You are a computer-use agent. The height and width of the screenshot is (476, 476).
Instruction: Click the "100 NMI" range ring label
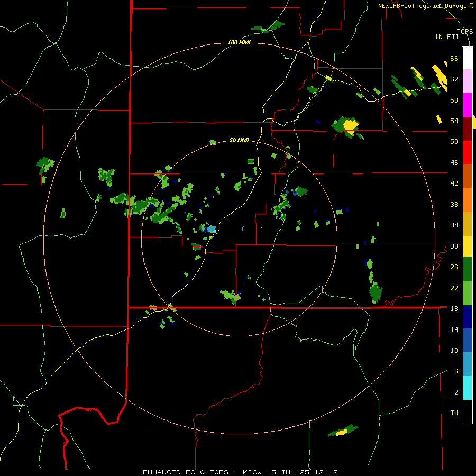239,42
